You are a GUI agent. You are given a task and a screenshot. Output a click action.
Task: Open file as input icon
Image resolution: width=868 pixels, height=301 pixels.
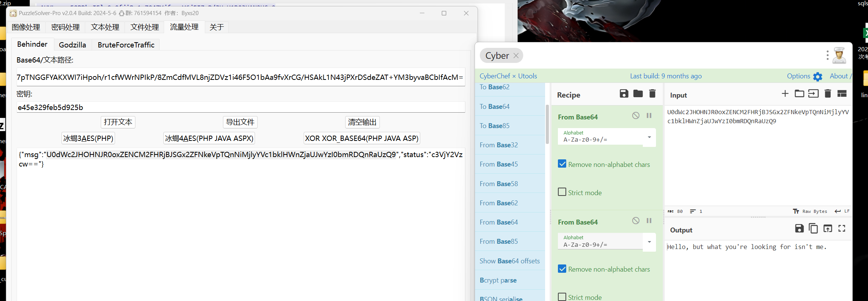[x=813, y=93]
